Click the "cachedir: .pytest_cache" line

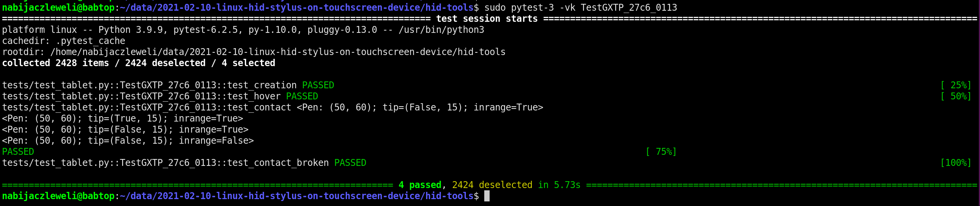[x=64, y=41]
